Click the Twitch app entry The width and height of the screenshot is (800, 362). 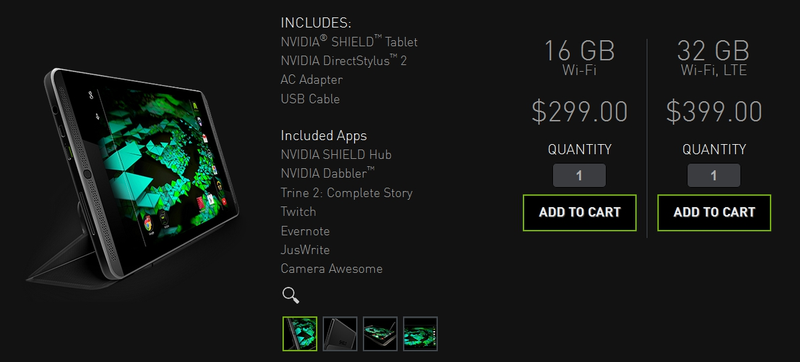pyautogui.click(x=298, y=212)
